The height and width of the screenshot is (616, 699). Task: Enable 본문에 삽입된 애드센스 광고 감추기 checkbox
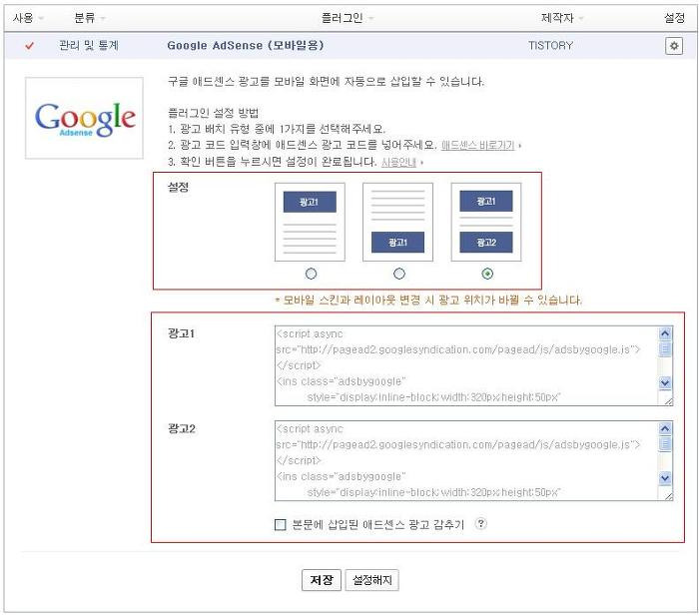tap(280, 524)
